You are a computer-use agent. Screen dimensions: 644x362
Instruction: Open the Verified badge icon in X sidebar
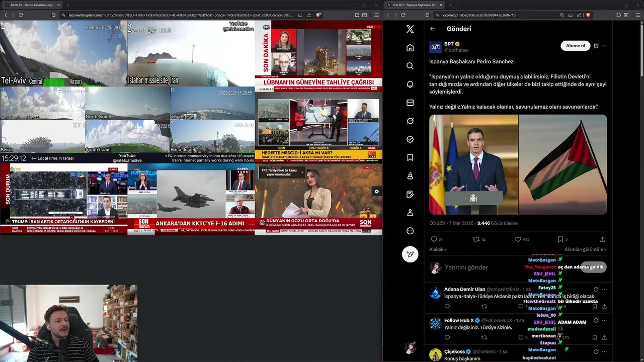coord(410,139)
